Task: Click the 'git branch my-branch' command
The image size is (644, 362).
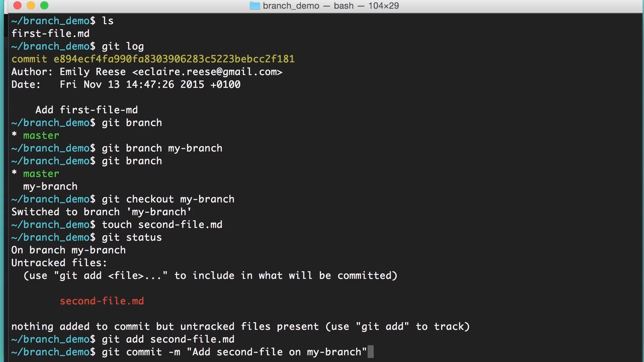Action: [x=162, y=148]
